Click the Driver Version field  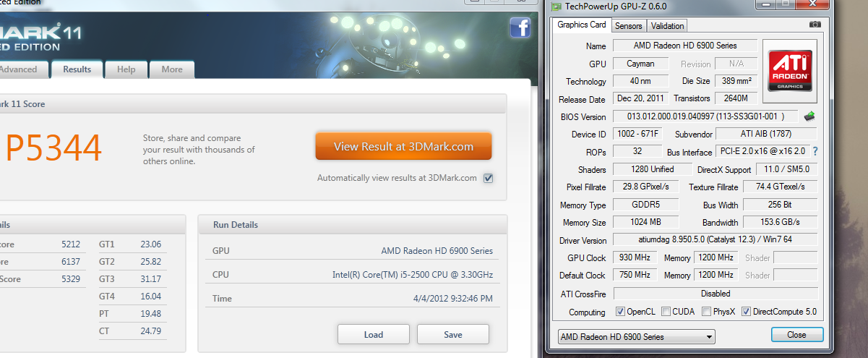click(x=715, y=239)
